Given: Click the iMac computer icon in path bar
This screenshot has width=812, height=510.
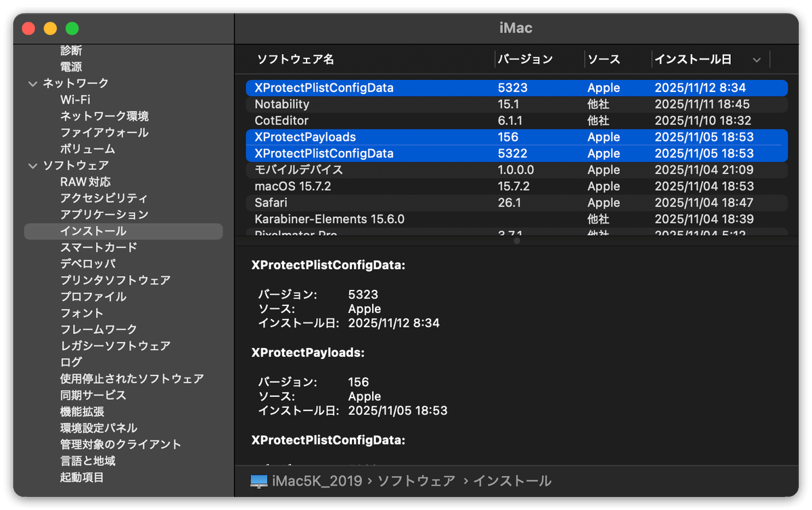Looking at the screenshot, I should (258, 481).
